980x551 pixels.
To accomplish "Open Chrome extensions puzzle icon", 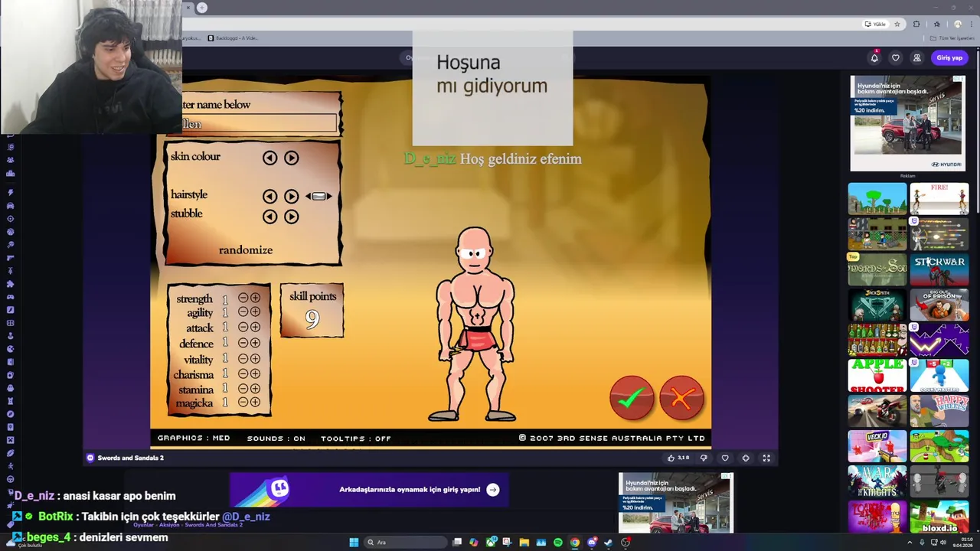I will coord(916,24).
